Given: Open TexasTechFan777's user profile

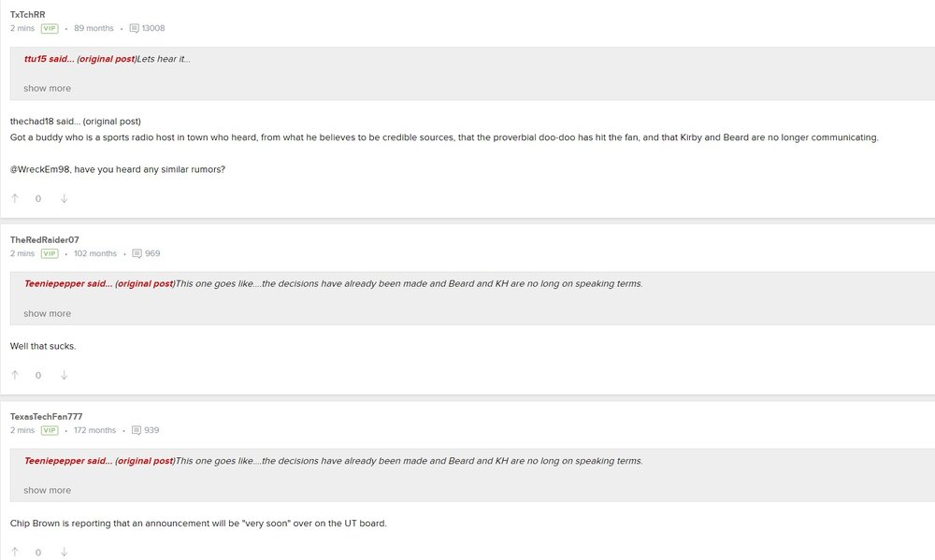Looking at the screenshot, I should (x=47, y=416).
